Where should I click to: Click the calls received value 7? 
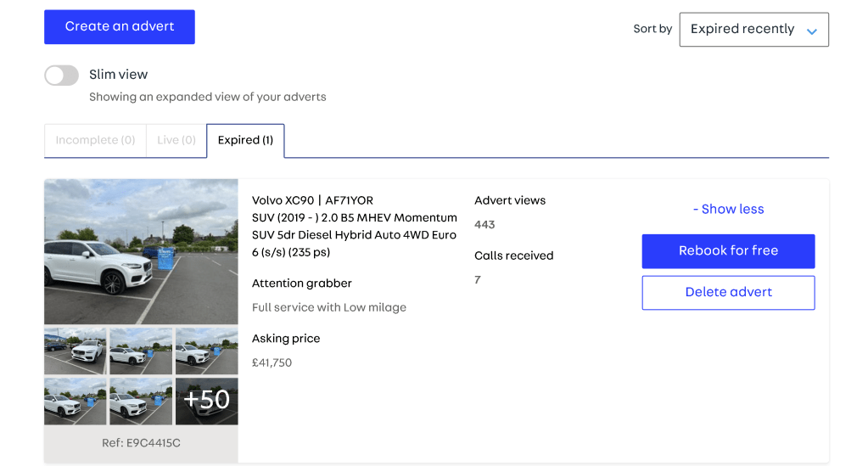coord(478,280)
